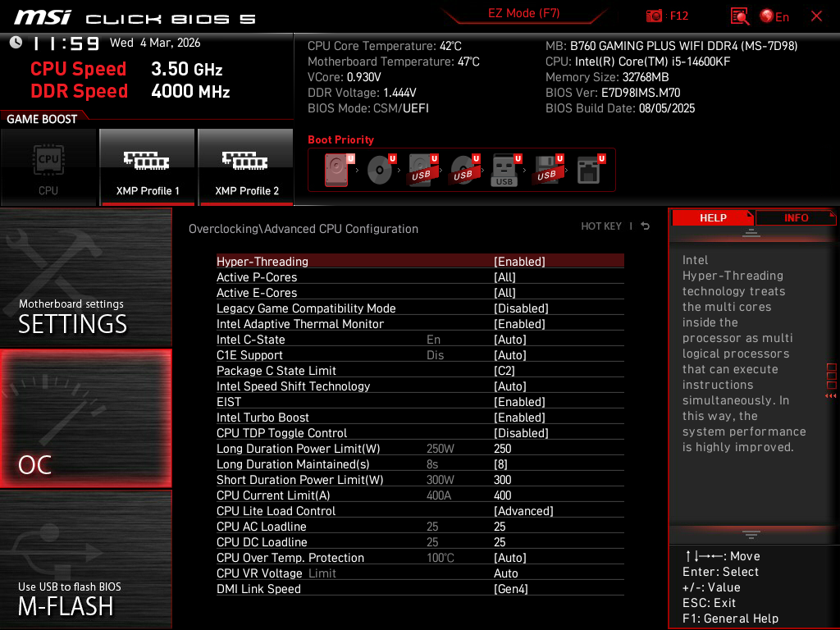The image size is (840, 630).
Task: Close the BIOS with the X icon
Action: coord(816,16)
